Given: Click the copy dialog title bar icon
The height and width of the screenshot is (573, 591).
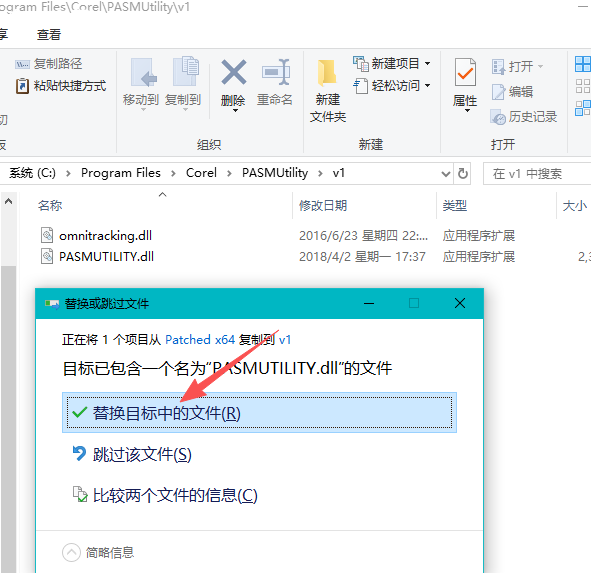Looking at the screenshot, I should click(x=52, y=304).
